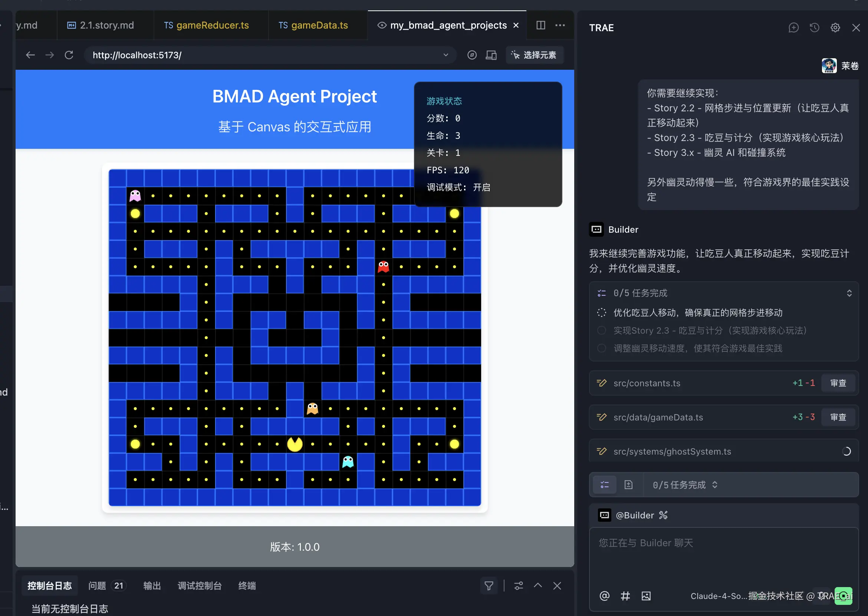Click the browser reload icon
The height and width of the screenshot is (616, 868).
coord(69,55)
